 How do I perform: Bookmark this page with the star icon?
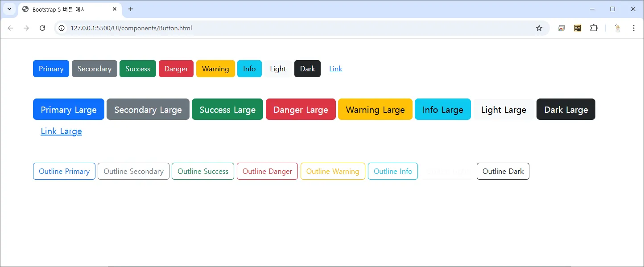pyautogui.click(x=539, y=28)
